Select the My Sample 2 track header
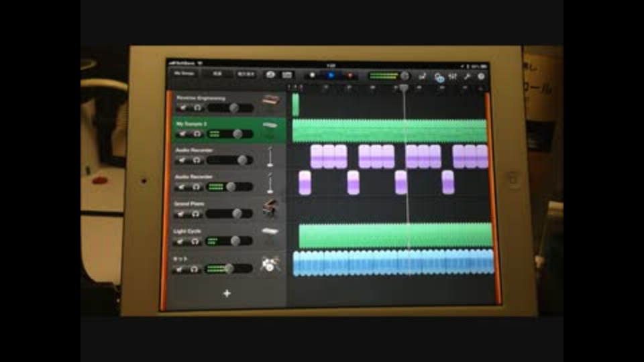The width and height of the screenshot is (644, 362). (x=229, y=130)
